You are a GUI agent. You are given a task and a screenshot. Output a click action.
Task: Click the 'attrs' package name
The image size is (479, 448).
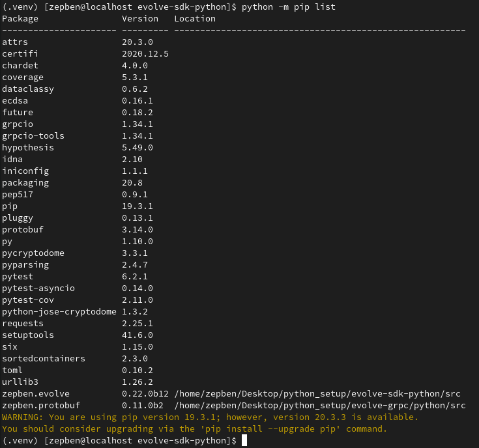pyautogui.click(x=15, y=42)
